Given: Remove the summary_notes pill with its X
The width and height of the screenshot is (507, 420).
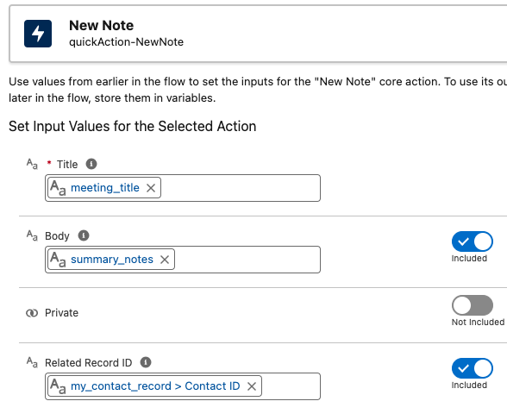Looking at the screenshot, I should (165, 260).
